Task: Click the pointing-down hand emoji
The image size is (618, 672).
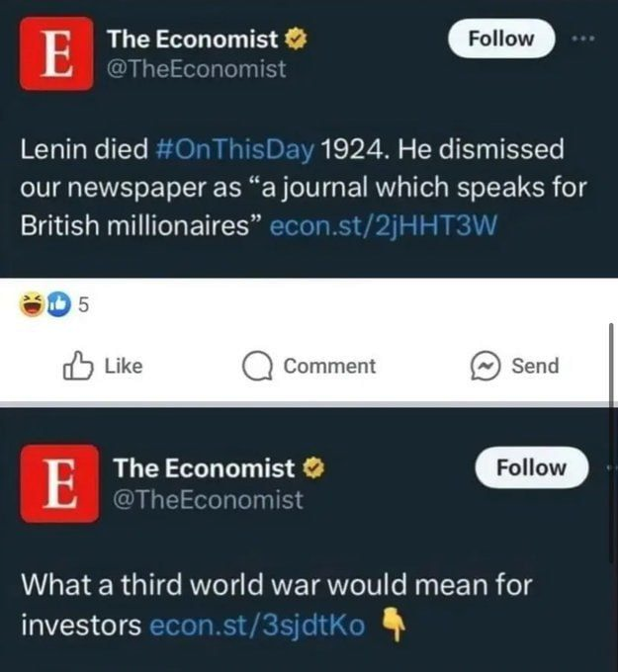Action: (391, 625)
